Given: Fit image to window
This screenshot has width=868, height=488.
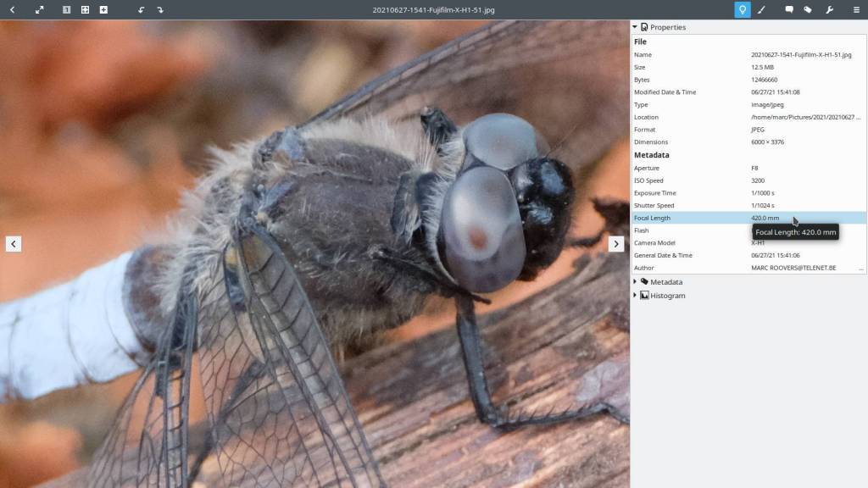Looking at the screenshot, I should [86, 9].
